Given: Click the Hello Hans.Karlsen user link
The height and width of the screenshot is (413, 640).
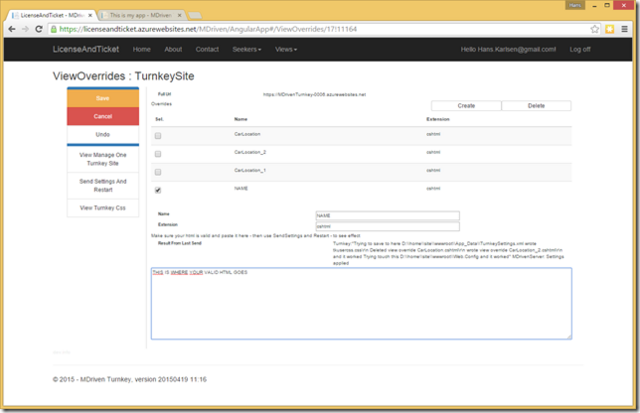Looking at the screenshot, I should click(x=508, y=49).
